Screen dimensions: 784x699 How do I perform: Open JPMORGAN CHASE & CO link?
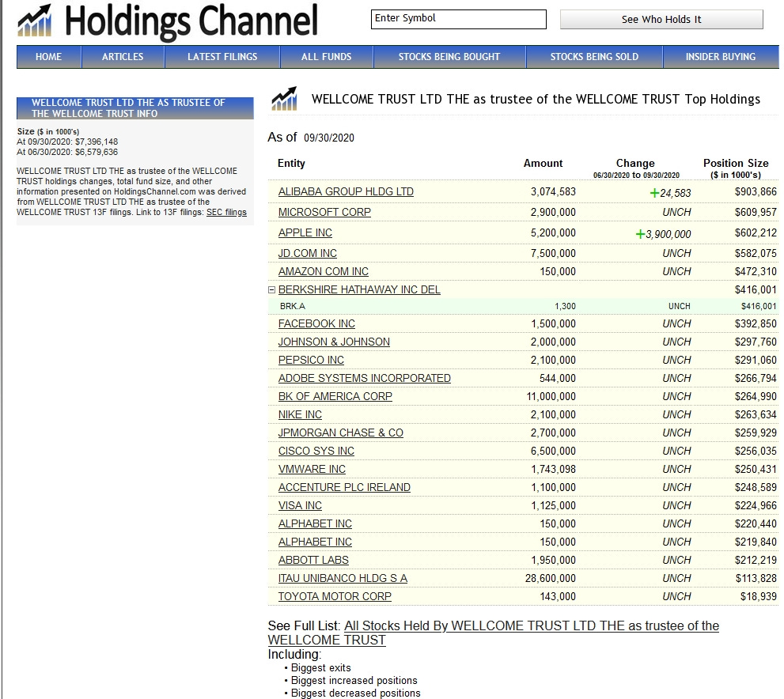click(340, 433)
